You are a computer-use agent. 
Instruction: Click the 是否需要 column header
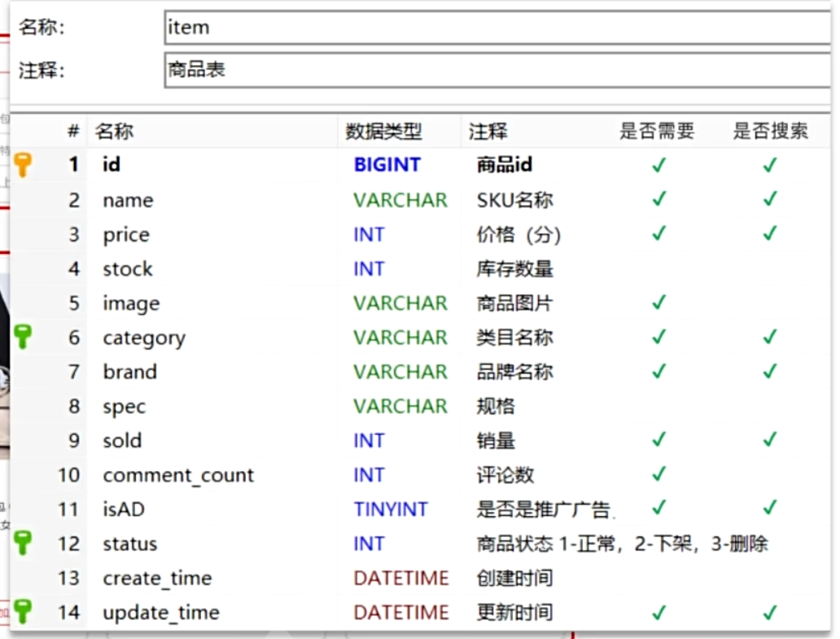657,131
